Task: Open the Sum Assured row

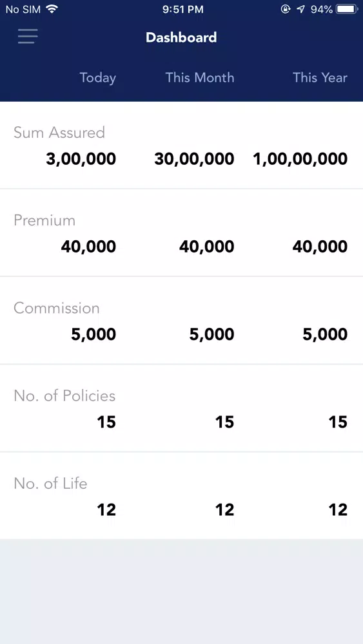Action: (181, 146)
